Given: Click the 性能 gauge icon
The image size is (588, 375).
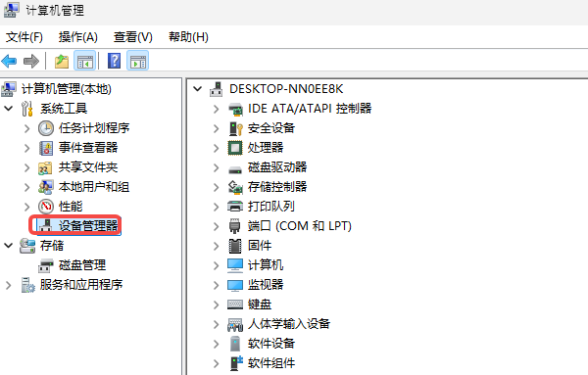Looking at the screenshot, I should click(46, 207).
